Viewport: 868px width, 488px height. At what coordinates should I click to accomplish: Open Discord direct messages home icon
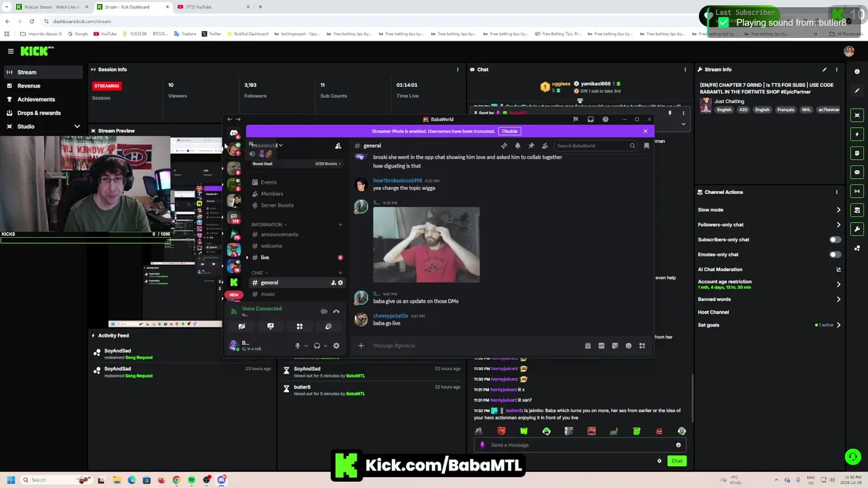click(x=234, y=133)
